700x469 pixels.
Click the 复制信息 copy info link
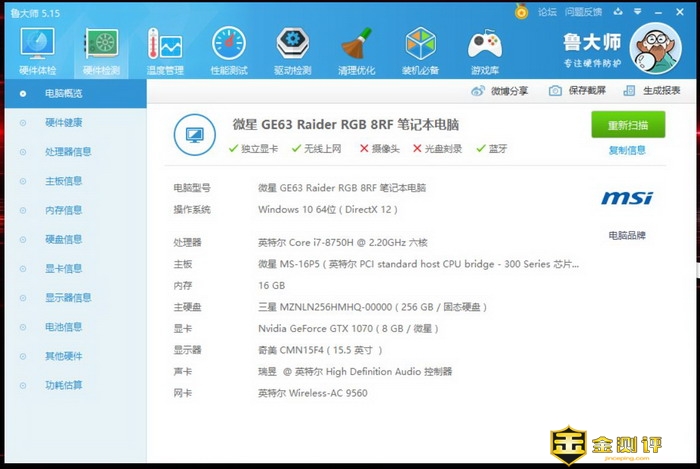[627, 150]
